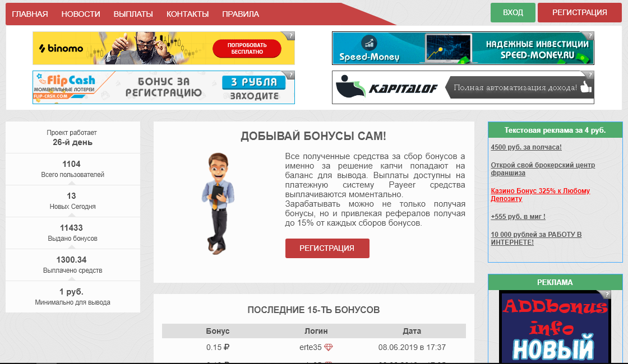Open the НОВОСТИ menu item
Viewport: 628px width, 364px height.
tap(81, 14)
